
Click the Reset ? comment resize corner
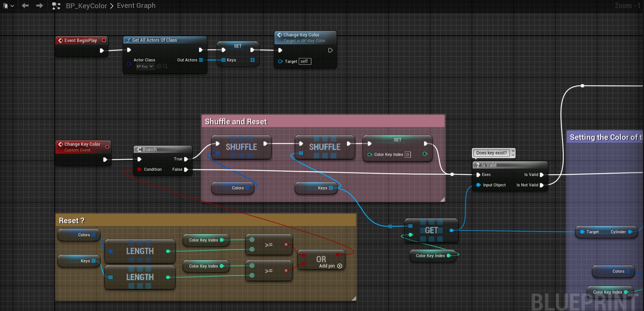point(354,298)
